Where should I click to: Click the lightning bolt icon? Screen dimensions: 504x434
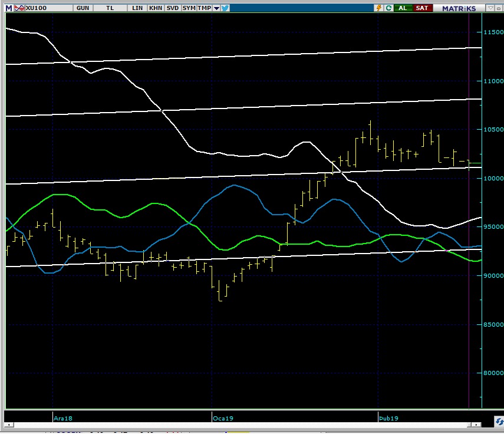[x=378, y=8]
